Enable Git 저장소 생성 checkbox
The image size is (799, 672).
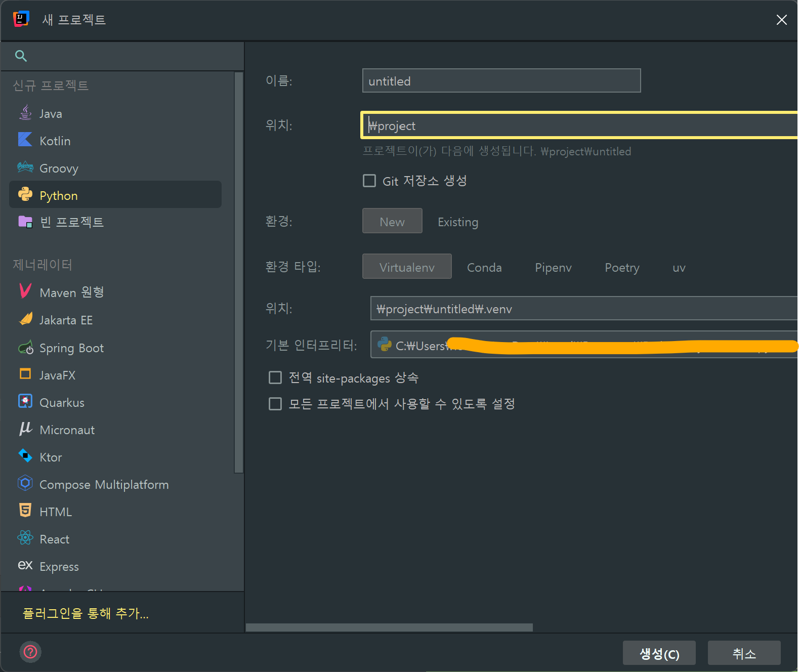(x=369, y=181)
